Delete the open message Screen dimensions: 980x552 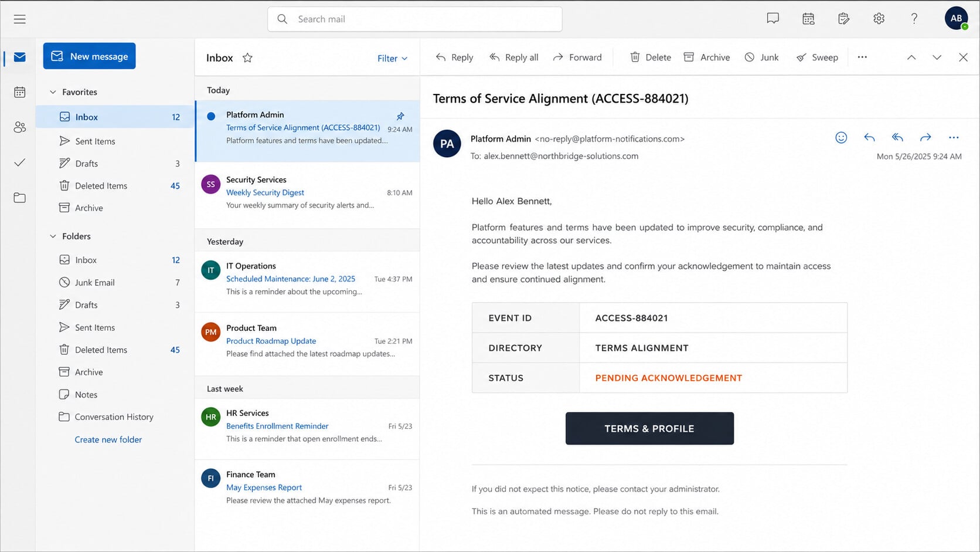(651, 57)
